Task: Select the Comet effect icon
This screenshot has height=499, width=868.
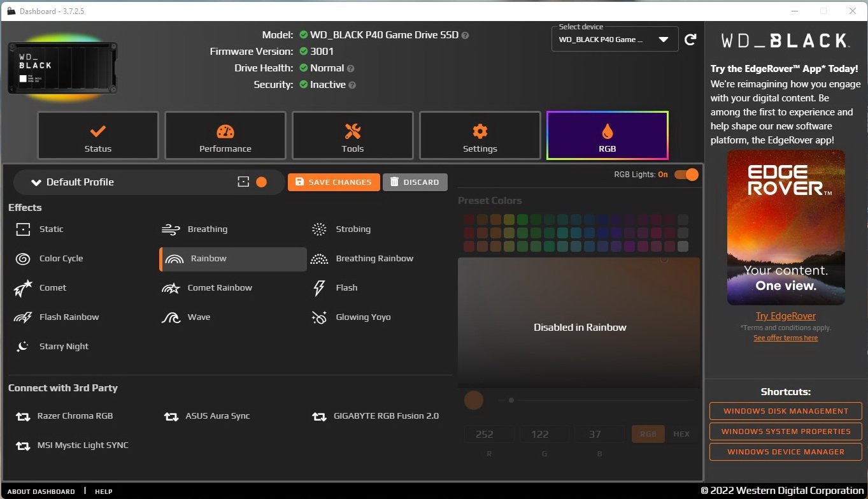Action: pos(23,288)
